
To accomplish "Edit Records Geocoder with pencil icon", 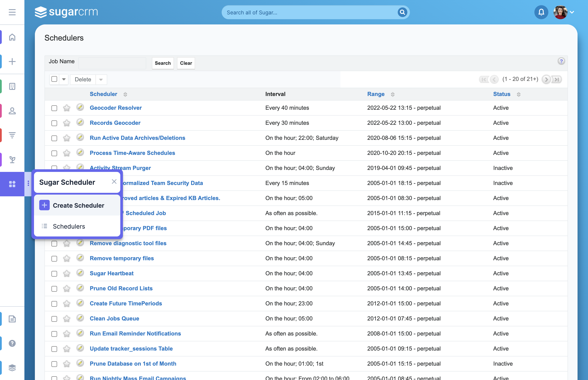I will (x=80, y=122).
